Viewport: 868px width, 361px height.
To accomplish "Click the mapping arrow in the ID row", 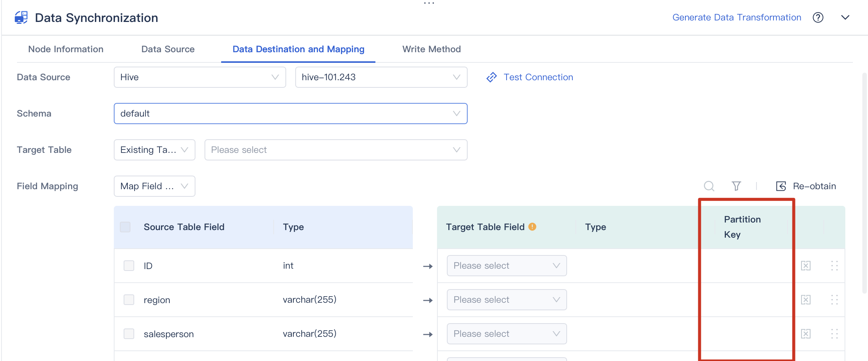I will [428, 266].
